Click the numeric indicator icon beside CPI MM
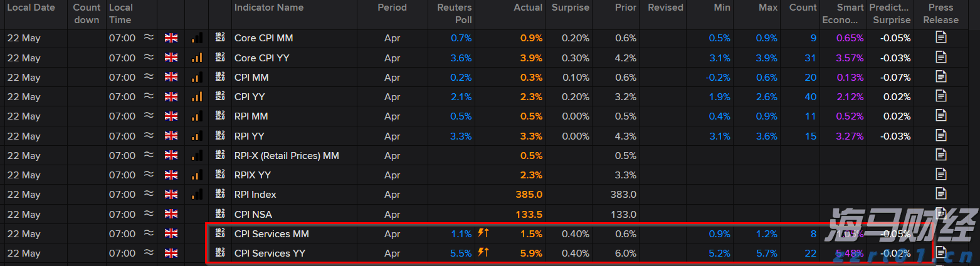The image size is (980, 266). coord(220,77)
